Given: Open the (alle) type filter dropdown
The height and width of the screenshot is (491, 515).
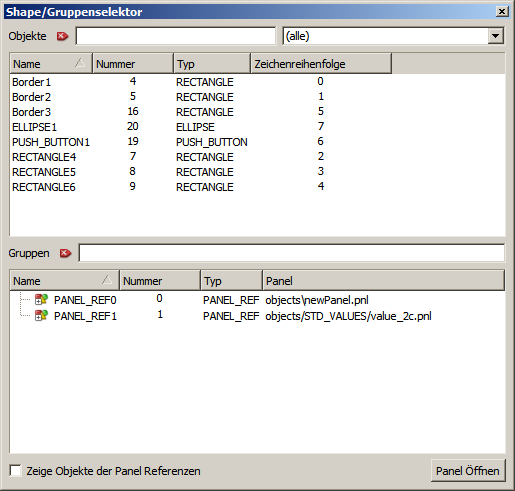Looking at the screenshot, I should click(x=495, y=36).
